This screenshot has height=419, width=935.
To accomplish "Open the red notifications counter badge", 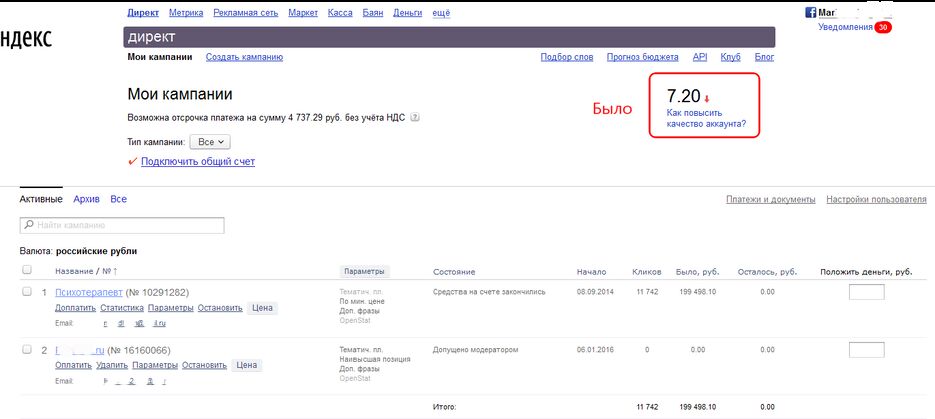I will 883,27.
